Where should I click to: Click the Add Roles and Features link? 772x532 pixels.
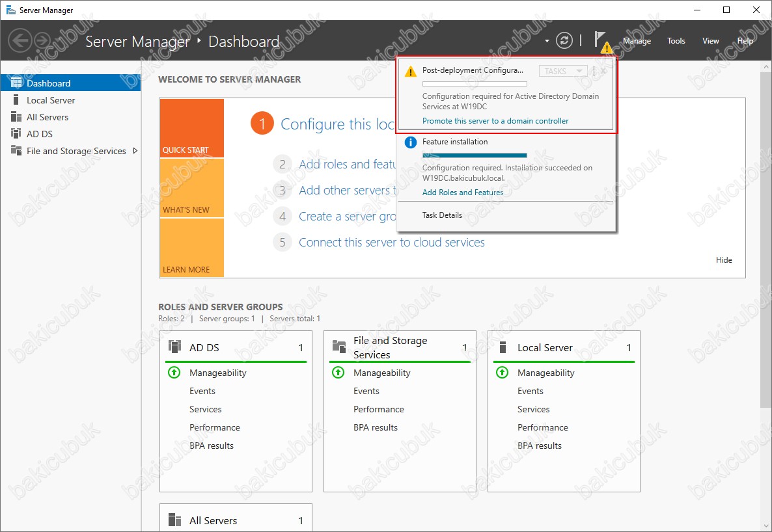point(463,193)
